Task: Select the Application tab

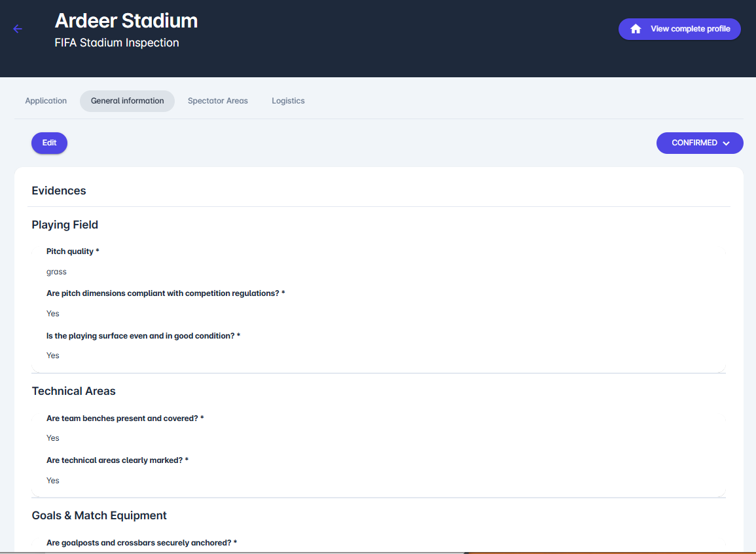Action: (46, 100)
